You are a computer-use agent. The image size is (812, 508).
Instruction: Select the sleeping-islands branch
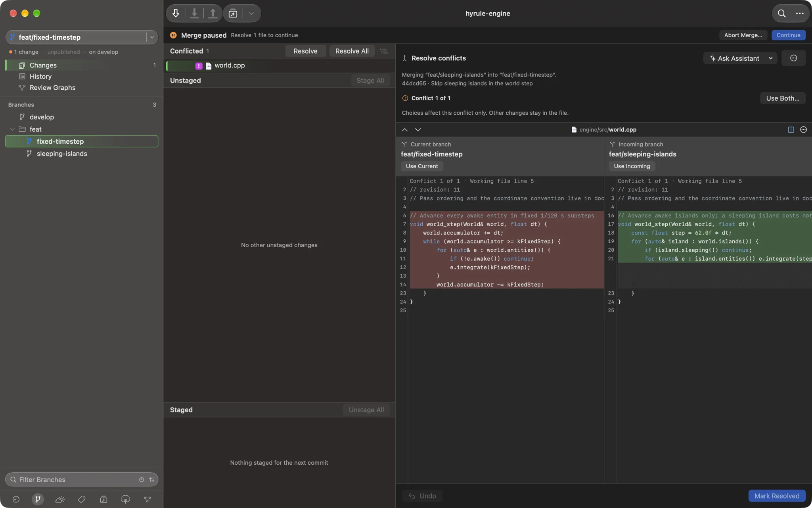81,153
